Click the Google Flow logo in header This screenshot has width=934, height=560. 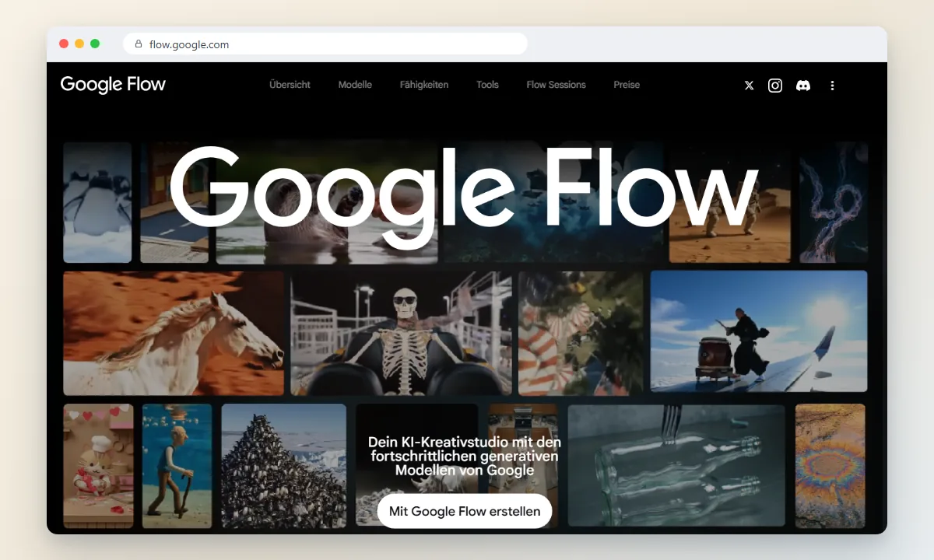113,85
